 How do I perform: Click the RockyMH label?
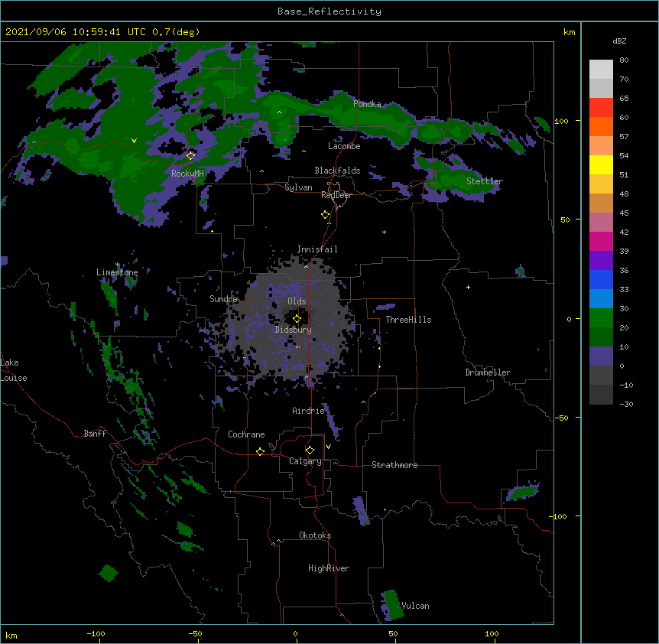(x=187, y=174)
